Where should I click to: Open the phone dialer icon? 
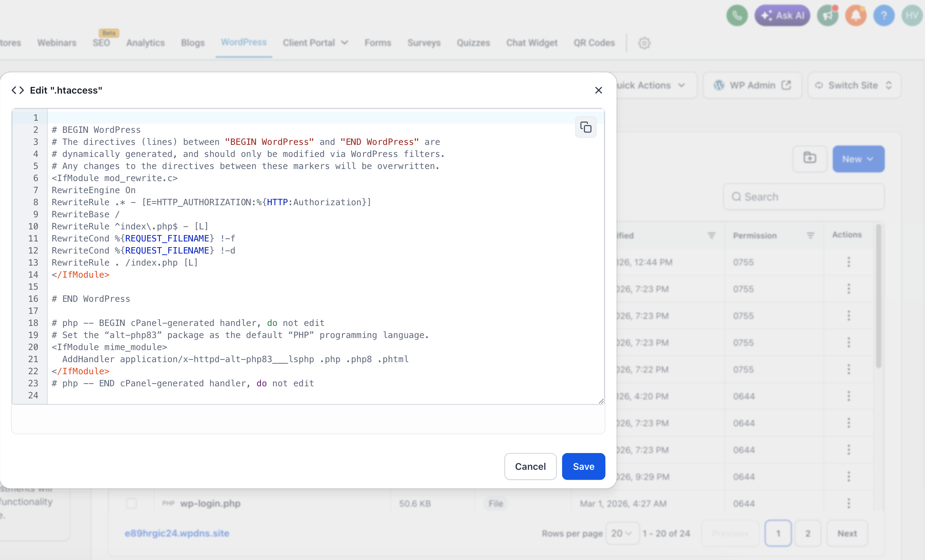pyautogui.click(x=737, y=15)
